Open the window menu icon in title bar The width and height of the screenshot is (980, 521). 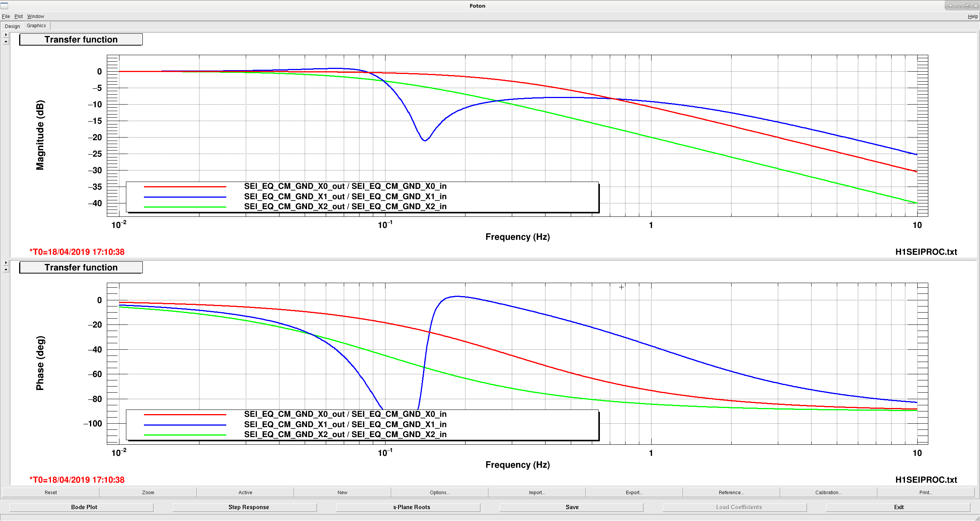4,6
